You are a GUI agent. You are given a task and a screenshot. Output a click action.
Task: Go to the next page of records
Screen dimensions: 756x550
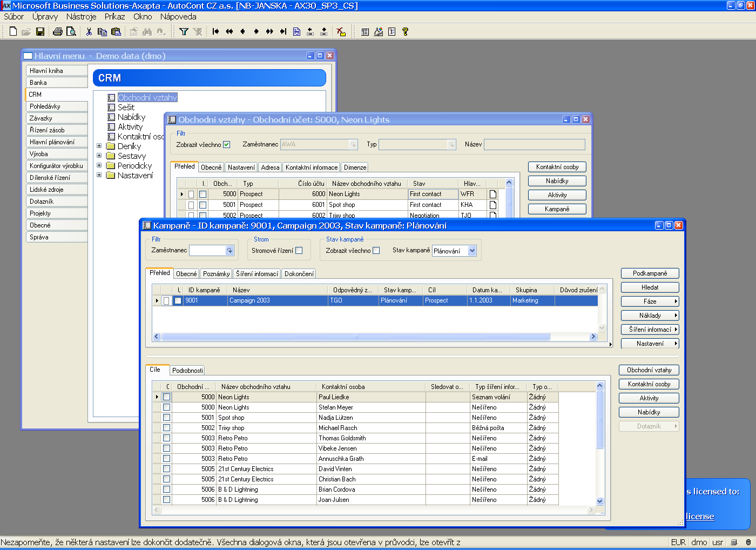click(270, 31)
